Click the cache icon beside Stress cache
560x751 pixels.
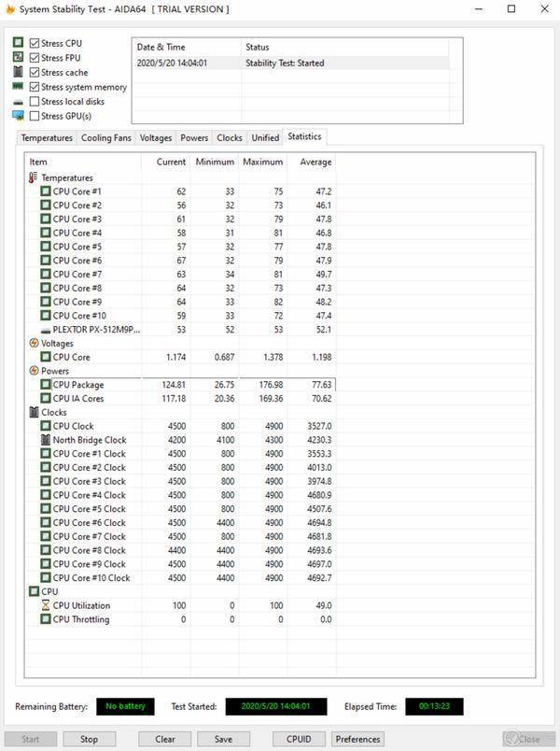[18, 72]
